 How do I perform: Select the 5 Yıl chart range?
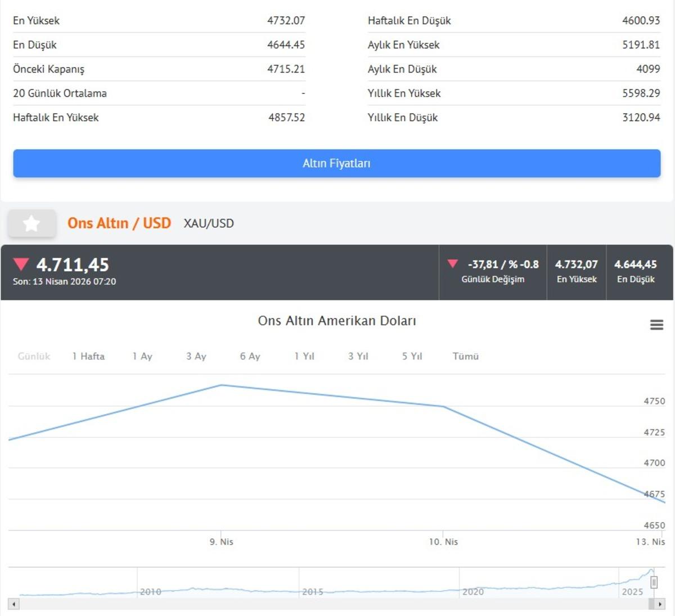(412, 356)
